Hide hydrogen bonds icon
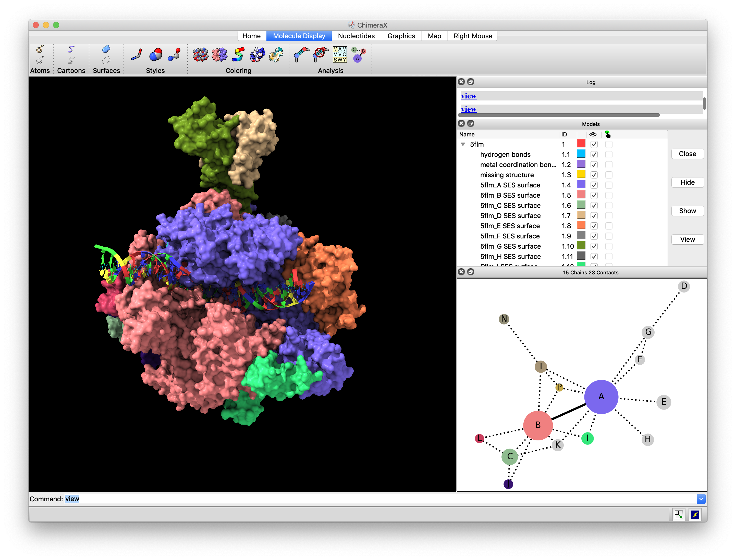This screenshot has height=560, width=736. click(x=321, y=55)
